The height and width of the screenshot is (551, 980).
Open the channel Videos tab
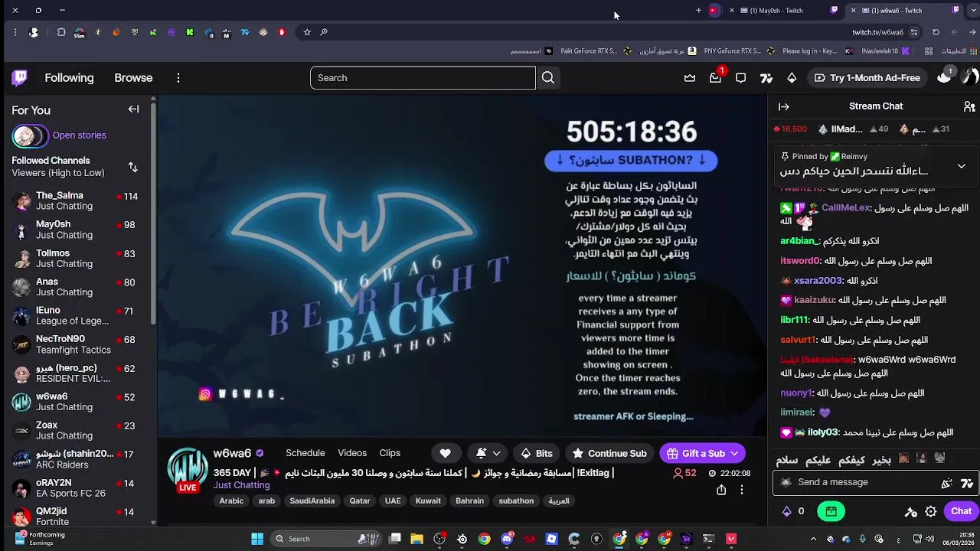coord(352,453)
